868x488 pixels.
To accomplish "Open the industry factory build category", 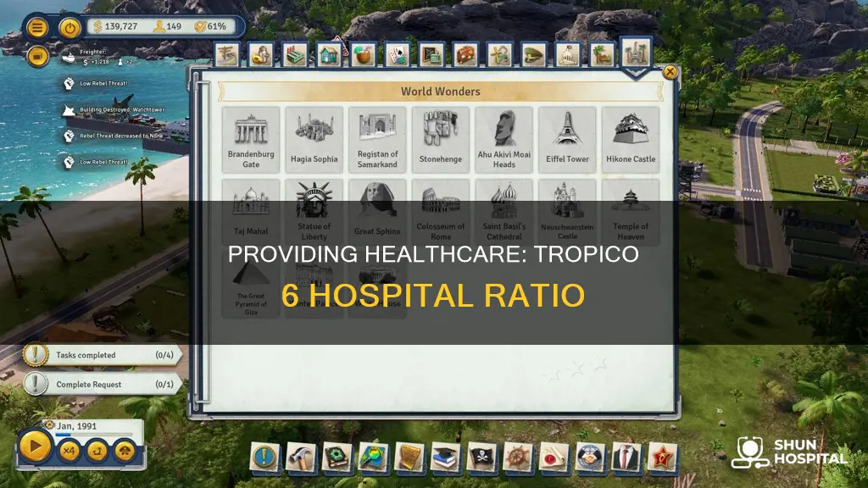I will (x=295, y=55).
